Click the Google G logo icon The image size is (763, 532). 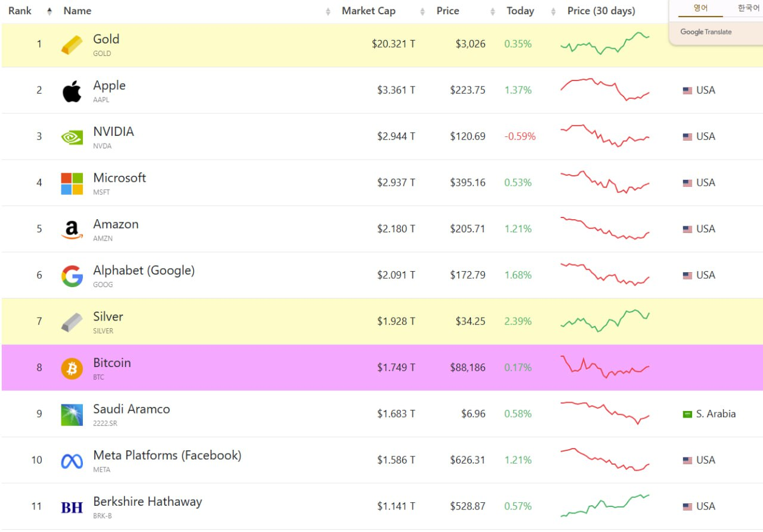click(x=72, y=276)
